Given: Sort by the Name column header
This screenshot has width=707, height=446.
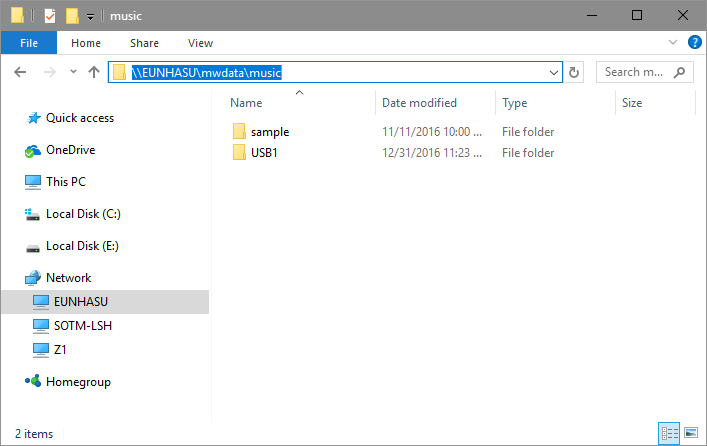Looking at the screenshot, I should (246, 103).
